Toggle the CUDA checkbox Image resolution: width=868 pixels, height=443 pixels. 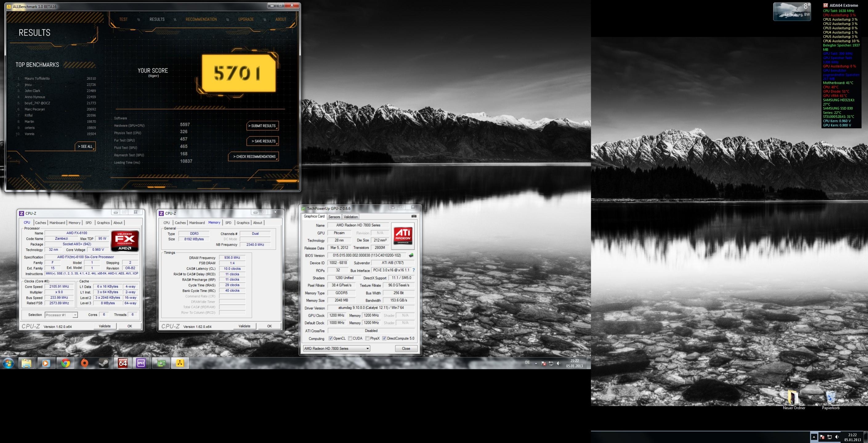click(x=350, y=338)
